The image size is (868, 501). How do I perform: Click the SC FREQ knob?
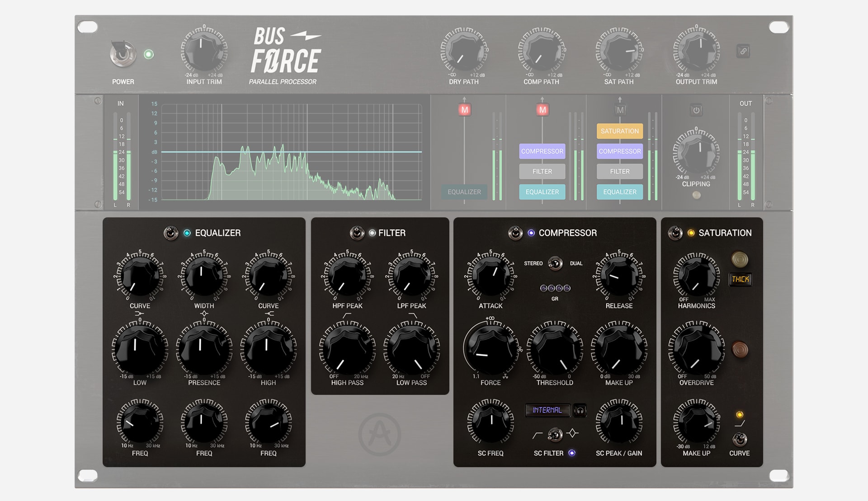point(491,422)
